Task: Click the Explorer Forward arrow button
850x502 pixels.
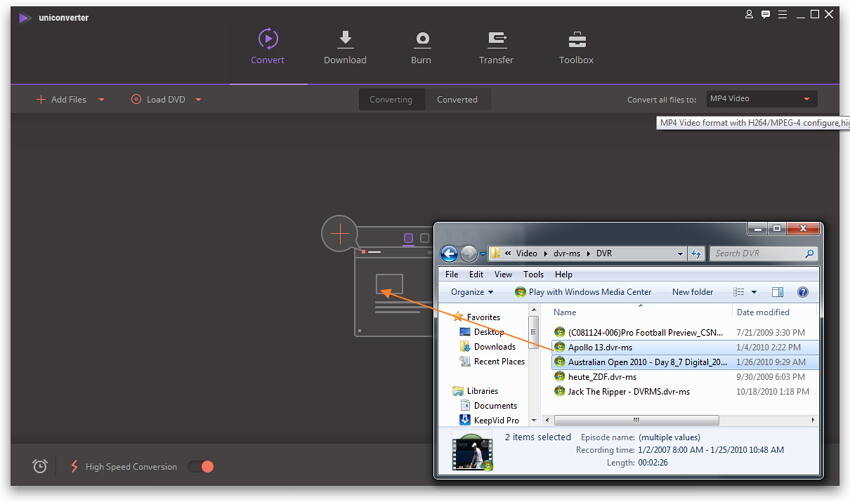Action: pos(469,254)
